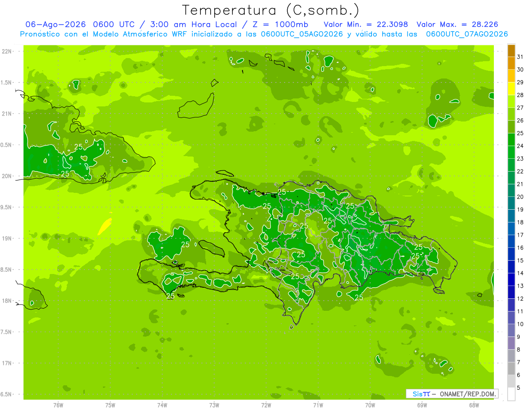Viewport: 532px width, 411px height.
Task: Click the '19N' latitude axis label
Action: click(x=7, y=238)
